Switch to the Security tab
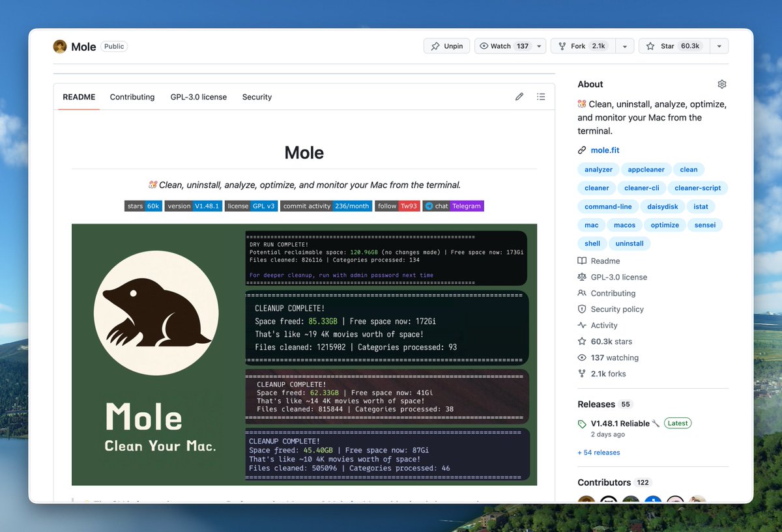This screenshot has height=532, width=782. point(257,97)
